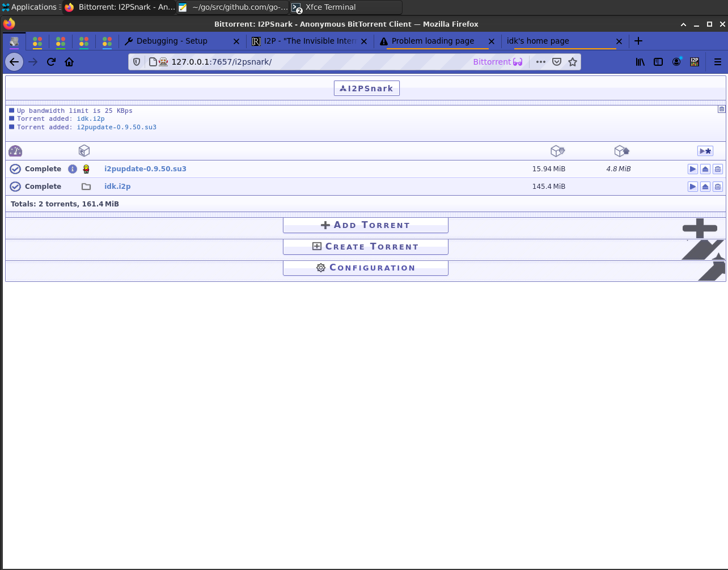The height and width of the screenshot is (570, 728).
Task: Sort by uploaded amount header icon
Action: coord(621,151)
